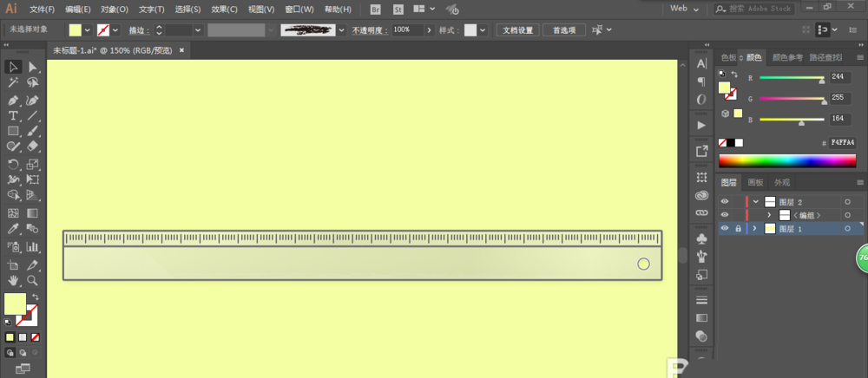Click hex color field F4FFA4
Viewport: 868px width, 378px height.
[842, 142]
